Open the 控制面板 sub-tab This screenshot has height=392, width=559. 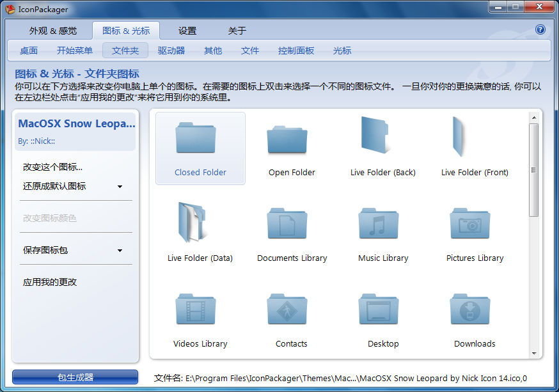point(296,51)
